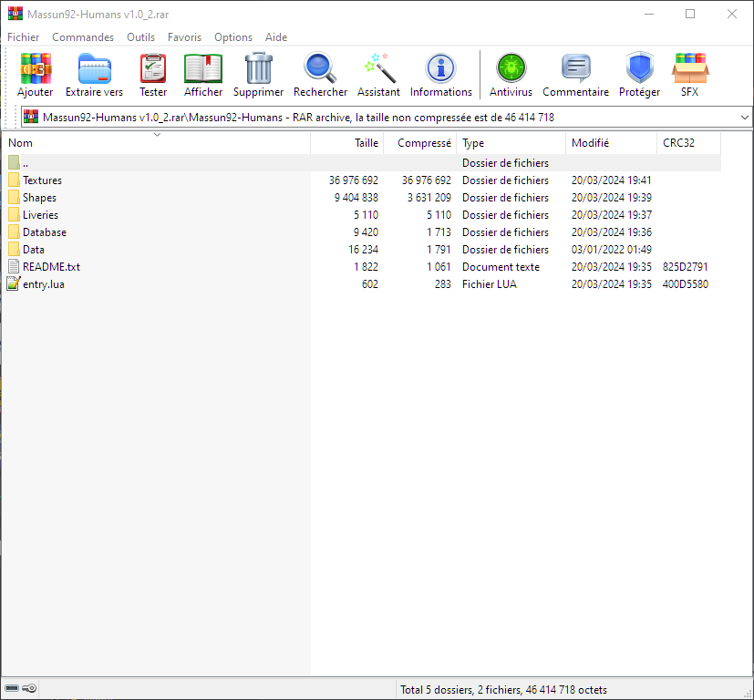754x700 pixels.
Task: Click CRC32 value '400D5580'
Action: click(686, 284)
